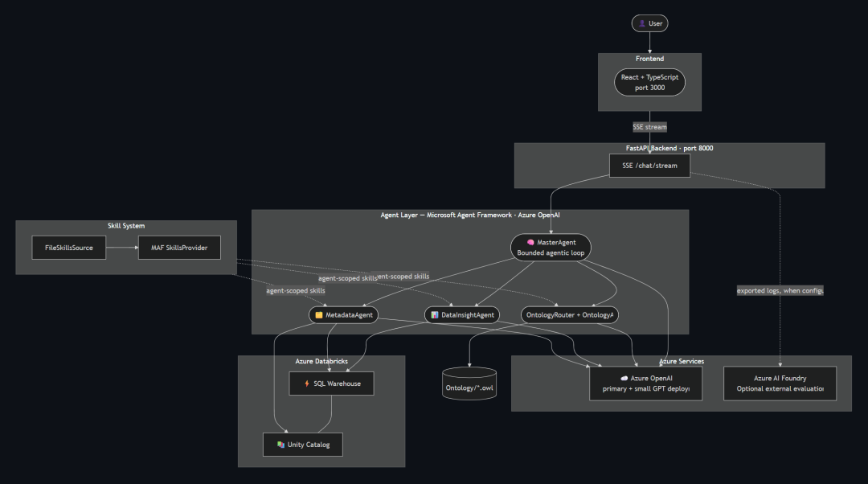Click the 'FastAPI Backend · port 8000' title
Image resolution: width=868 pixels, height=484 pixels.
click(669, 149)
